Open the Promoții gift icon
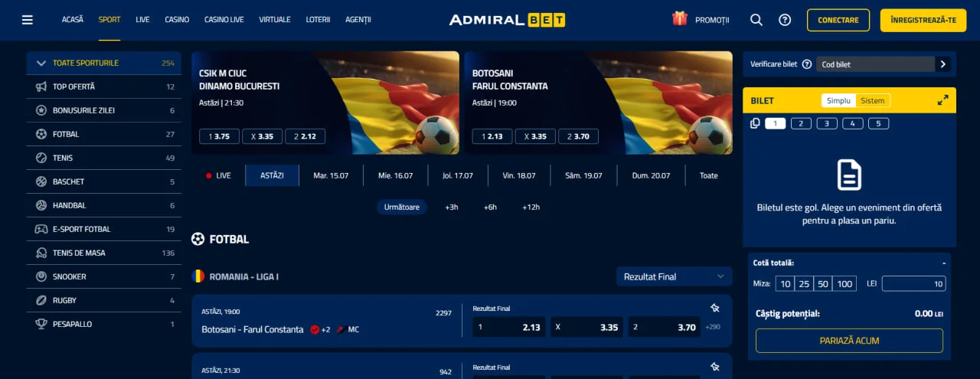The image size is (980, 379). [x=680, y=19]
